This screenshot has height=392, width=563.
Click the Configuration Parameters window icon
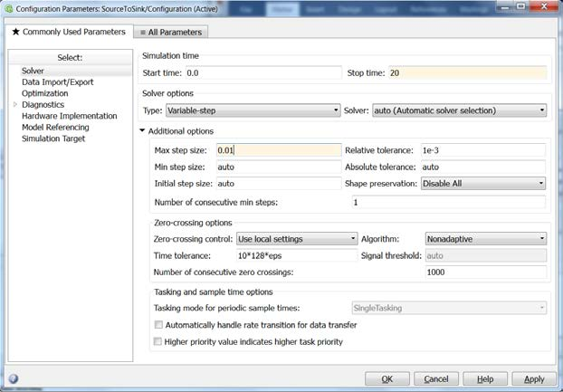click(x=8, y=8)
